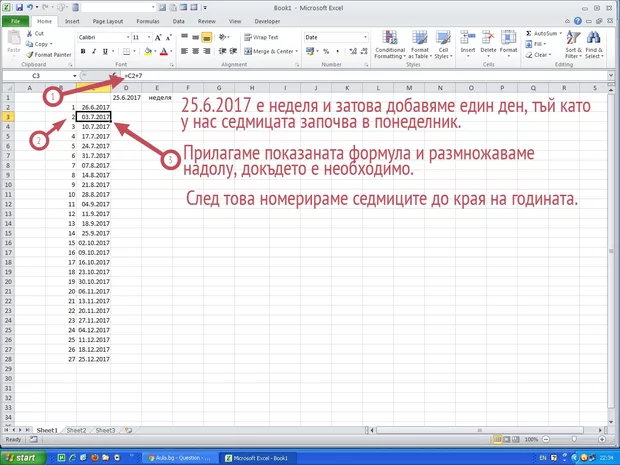Image resolution: width=620 pixels, height=465 pixels.
Task: Switch to the Page Layout tab
Action: [x=108, y=21]
